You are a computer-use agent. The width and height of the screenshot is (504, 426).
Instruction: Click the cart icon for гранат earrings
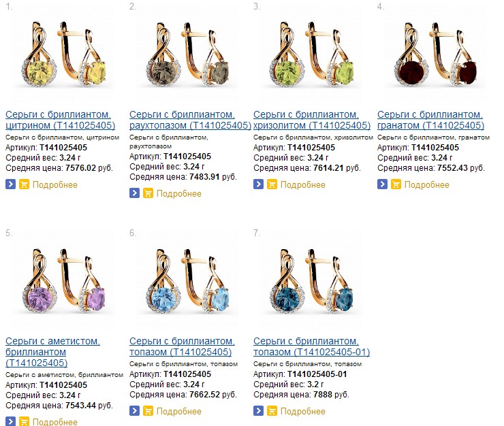(x=396, y=184)
